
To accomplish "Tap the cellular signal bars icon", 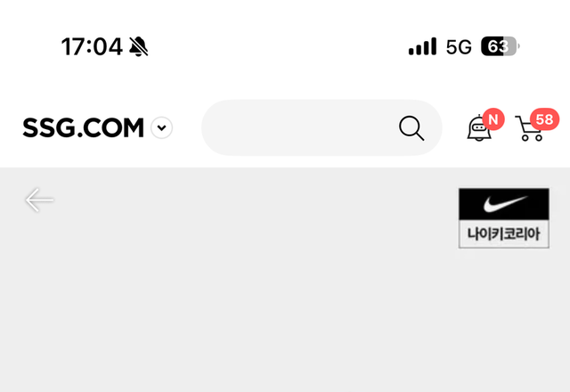I will tap(422, 46).
